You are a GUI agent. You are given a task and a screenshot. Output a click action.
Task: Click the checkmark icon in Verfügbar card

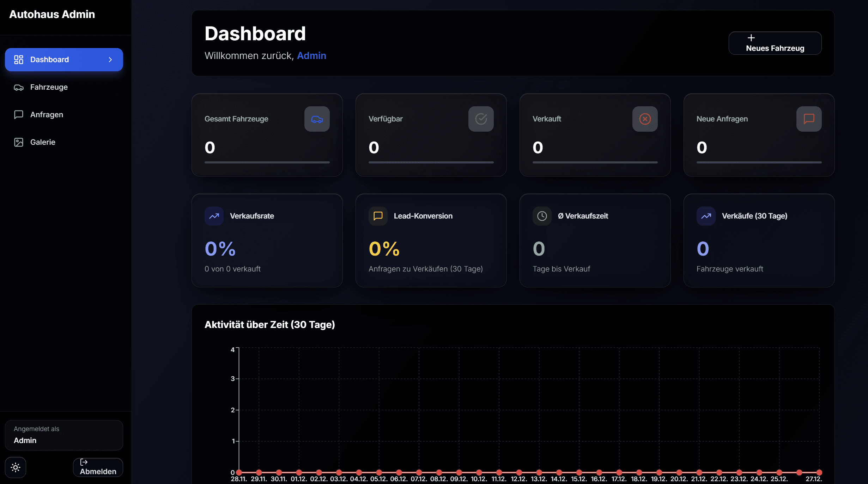(481, 119)
